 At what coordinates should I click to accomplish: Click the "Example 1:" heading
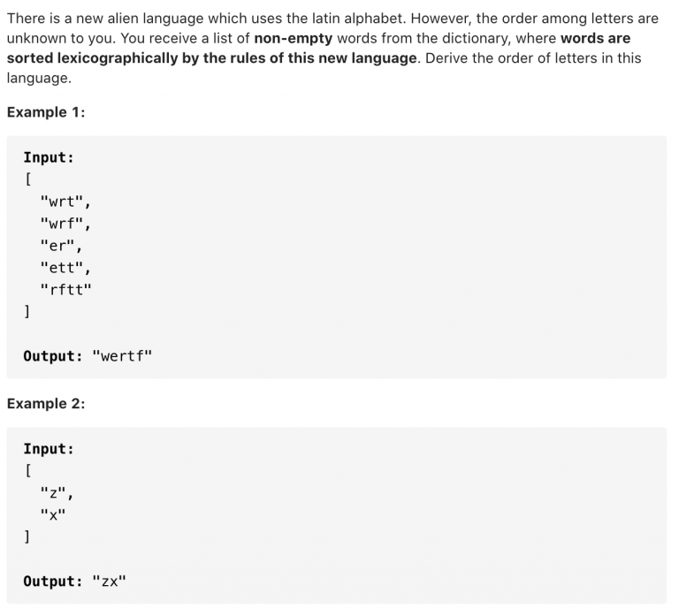pos(46,112)
